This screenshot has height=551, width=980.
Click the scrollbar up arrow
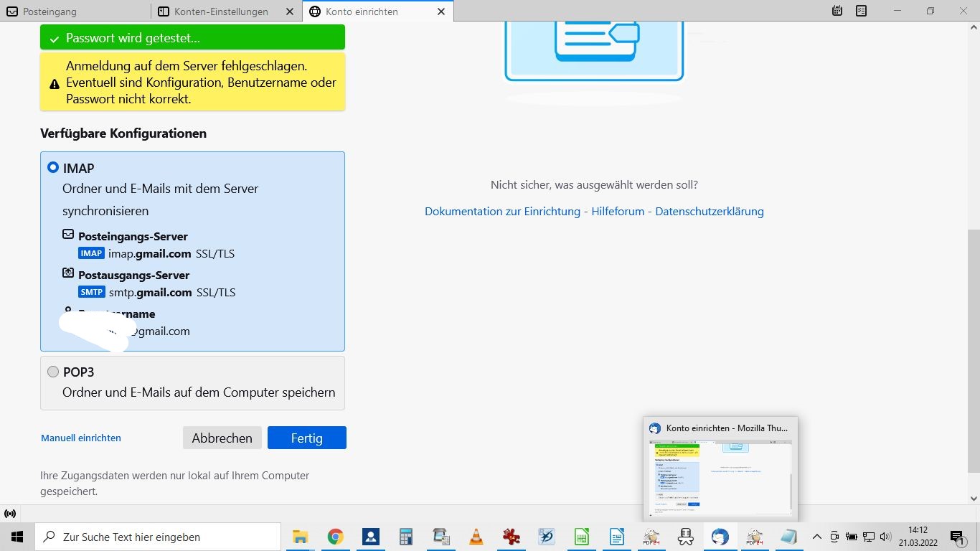tap(973, 27)
